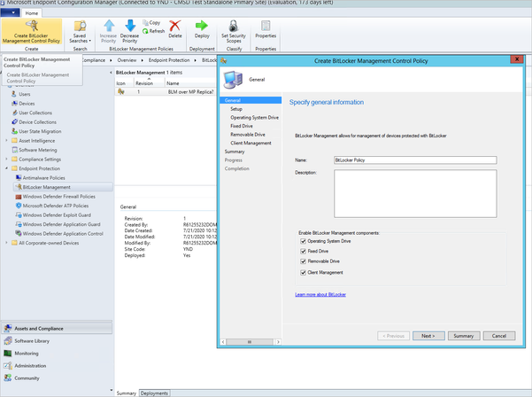Open workspace pane options arrow at bottom
This screenshot has width=532, height=397.
(111, 391)
